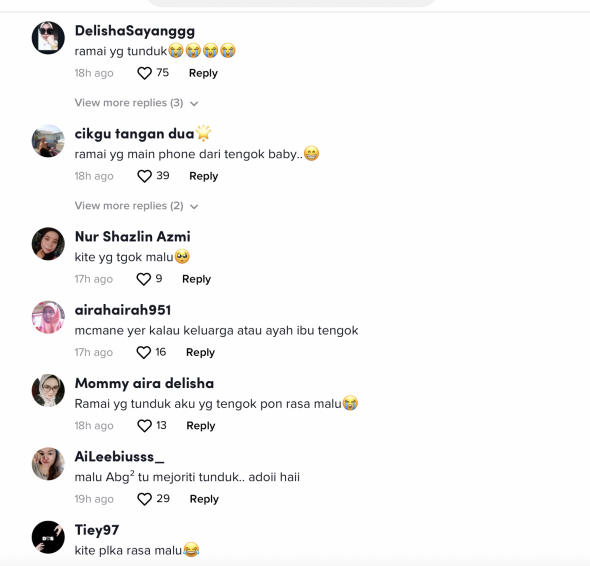Expand View more replies (3)
The height and width of the screenshot is (566, 590).
coord(136,103)
